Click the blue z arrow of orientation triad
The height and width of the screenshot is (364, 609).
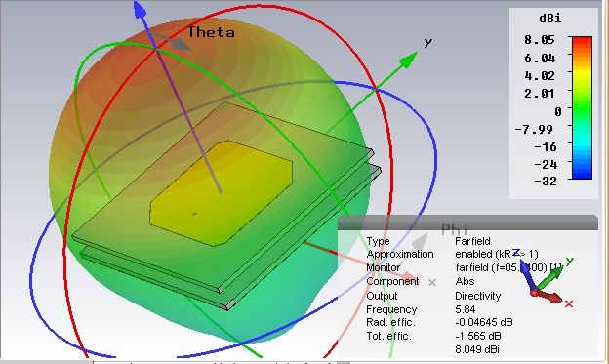(x=527, y=272)
